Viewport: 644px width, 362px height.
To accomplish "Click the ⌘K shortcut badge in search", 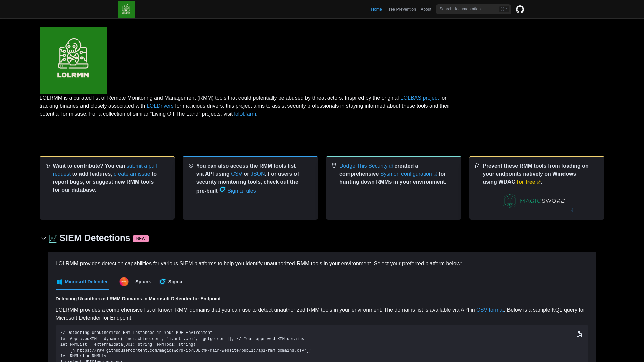I will pos(504,9).
